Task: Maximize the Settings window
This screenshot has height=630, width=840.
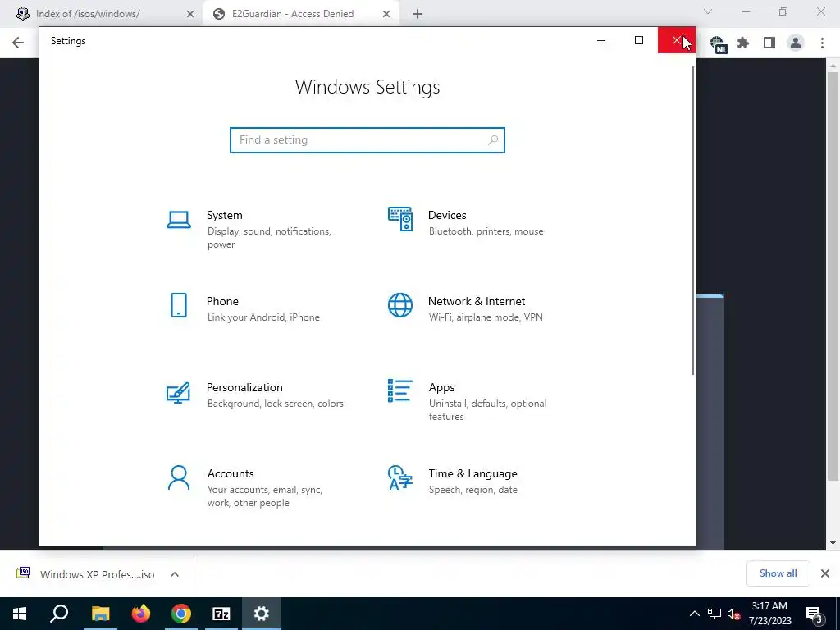Action: point(638,40)
